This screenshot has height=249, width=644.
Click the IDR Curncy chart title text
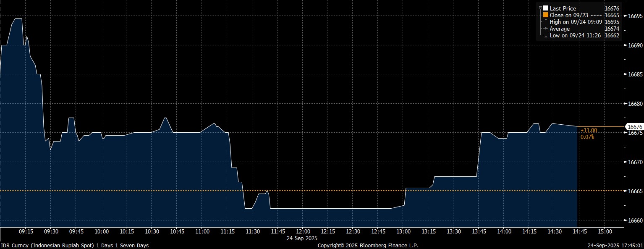(x=74, y=245)
